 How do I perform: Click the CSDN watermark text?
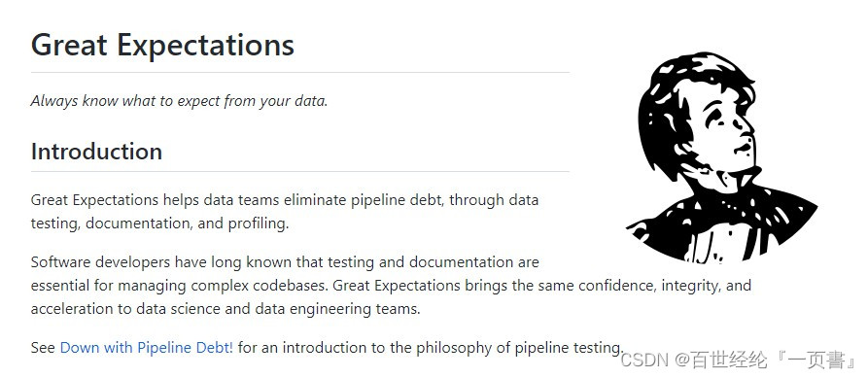click(x=645, y=361)
